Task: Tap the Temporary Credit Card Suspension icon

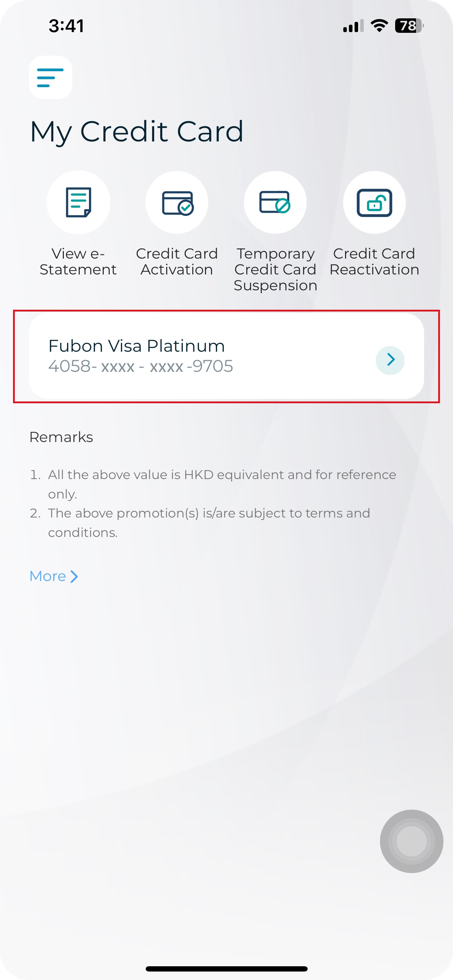Action: tap(276, 202)
